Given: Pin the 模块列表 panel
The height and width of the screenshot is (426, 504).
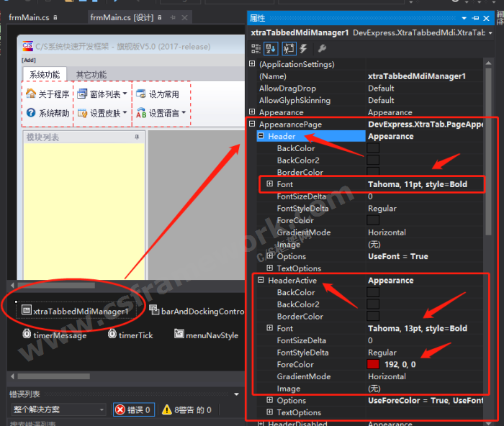Looking at the screenshot, I should tap(137, 137).
